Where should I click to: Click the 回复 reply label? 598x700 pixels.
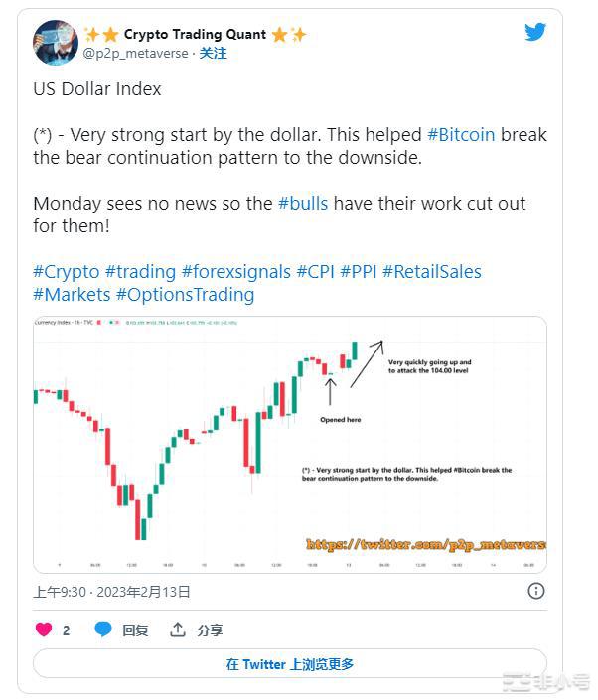click(135, 630)
